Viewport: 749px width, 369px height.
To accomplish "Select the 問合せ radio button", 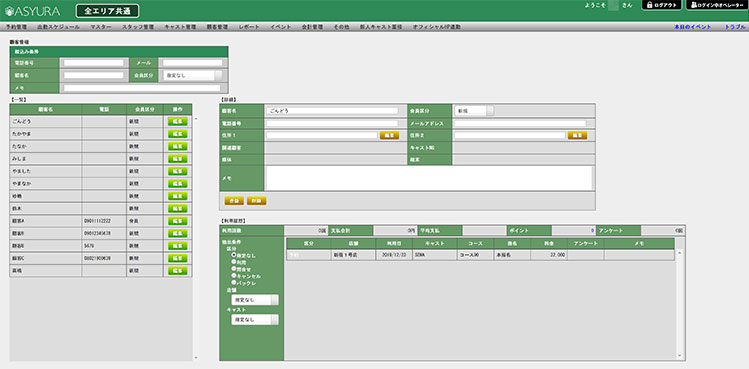I will [234, 269].
